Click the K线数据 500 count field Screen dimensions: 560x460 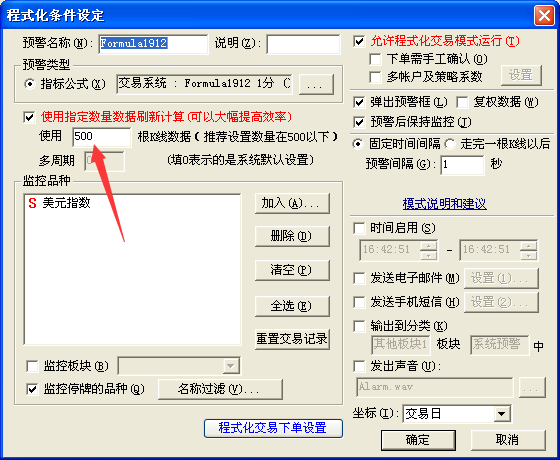click(x=102, y=137)
